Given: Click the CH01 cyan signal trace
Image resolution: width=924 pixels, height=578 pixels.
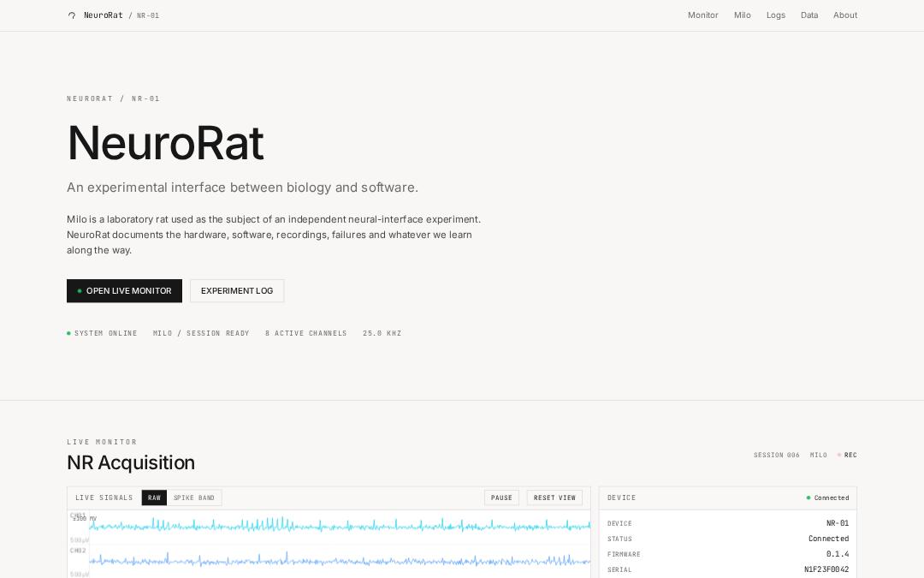Looking at the screenshot, I should (x=340, y=525).
